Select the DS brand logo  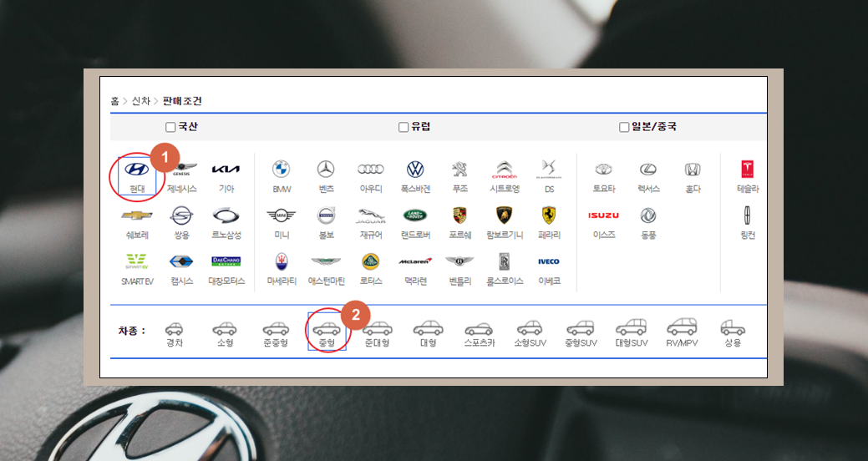pyautogui.click(x=549, y=169)
